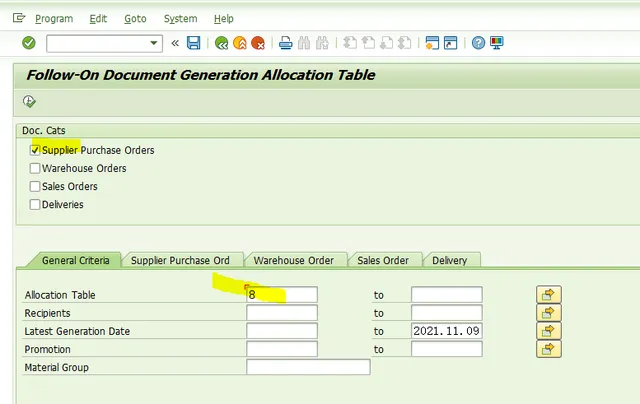Click Allocation Table from field with 8

pyautogui.click(x=282, y=295)
